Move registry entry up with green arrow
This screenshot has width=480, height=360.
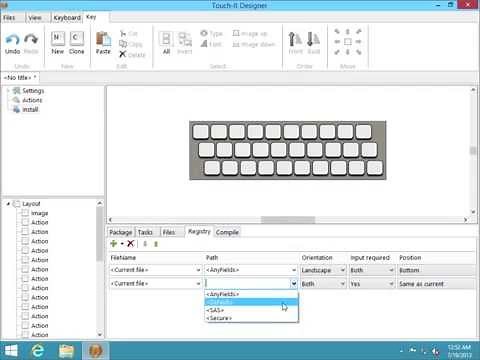coord(156,244)
